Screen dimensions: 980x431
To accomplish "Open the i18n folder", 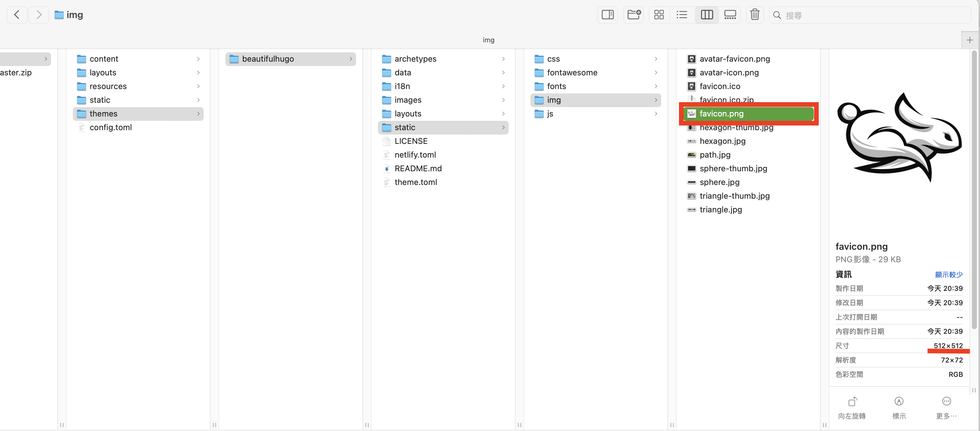I will 443,86.
